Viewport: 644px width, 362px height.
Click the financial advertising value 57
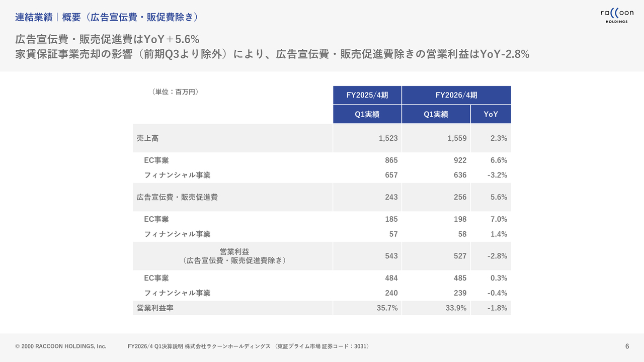(393, 234)
